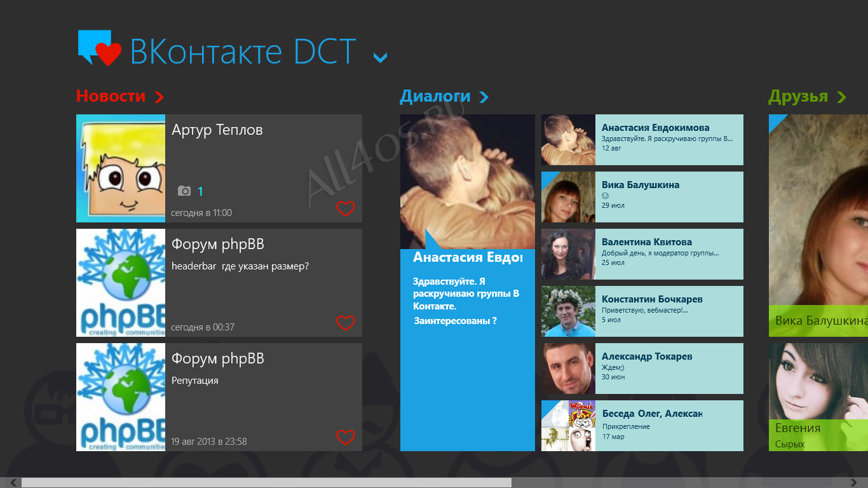
Task: Click Александр Токарев's avatar
Action: point(568,369)
